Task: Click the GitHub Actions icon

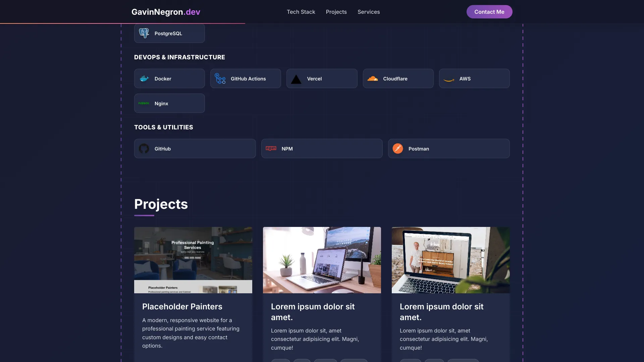Action: [220, 78]
